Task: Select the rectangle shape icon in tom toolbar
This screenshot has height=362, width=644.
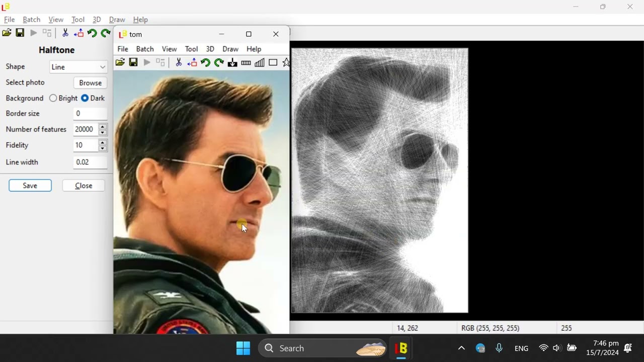Action: pyautogui.click(x=273, y=63)
